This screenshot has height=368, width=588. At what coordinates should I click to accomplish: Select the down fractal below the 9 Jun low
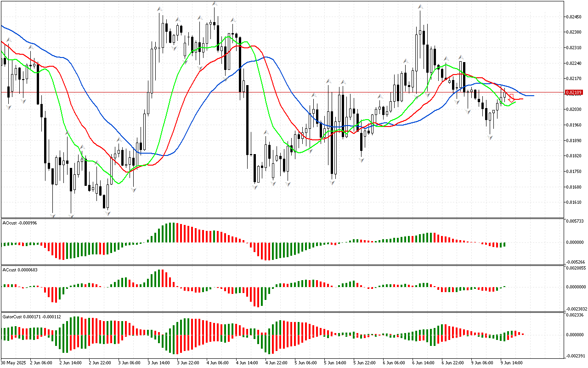point(491,138)
